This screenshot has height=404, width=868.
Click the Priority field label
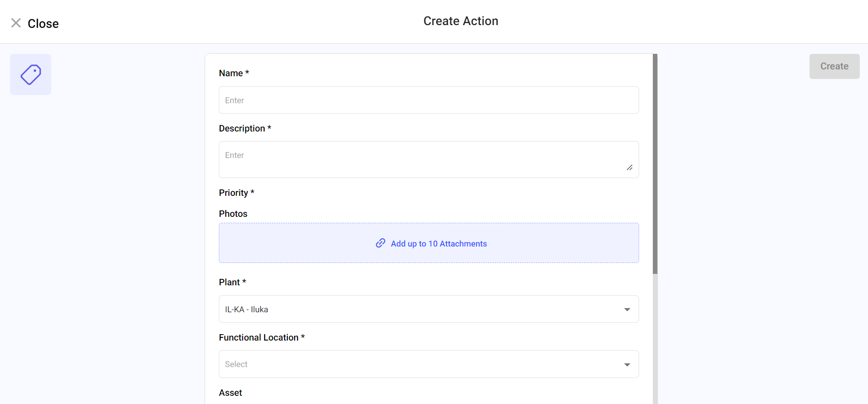click(233, 193)
